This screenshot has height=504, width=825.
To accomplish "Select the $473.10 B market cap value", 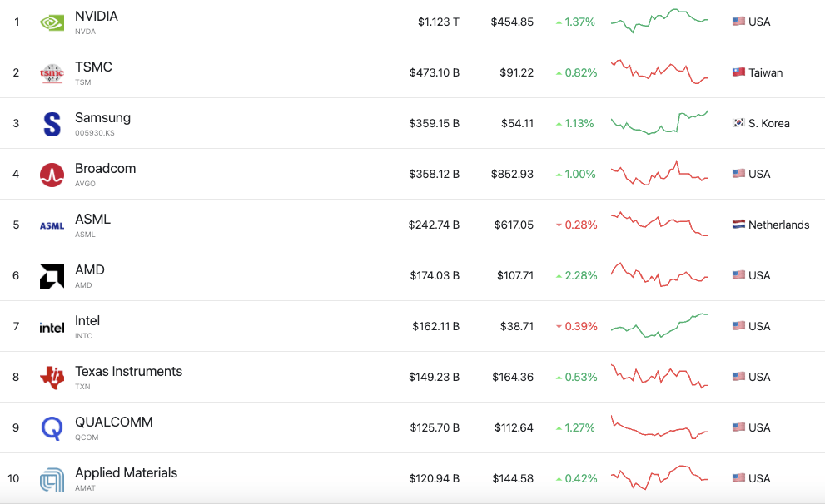I will pos(435,72).
